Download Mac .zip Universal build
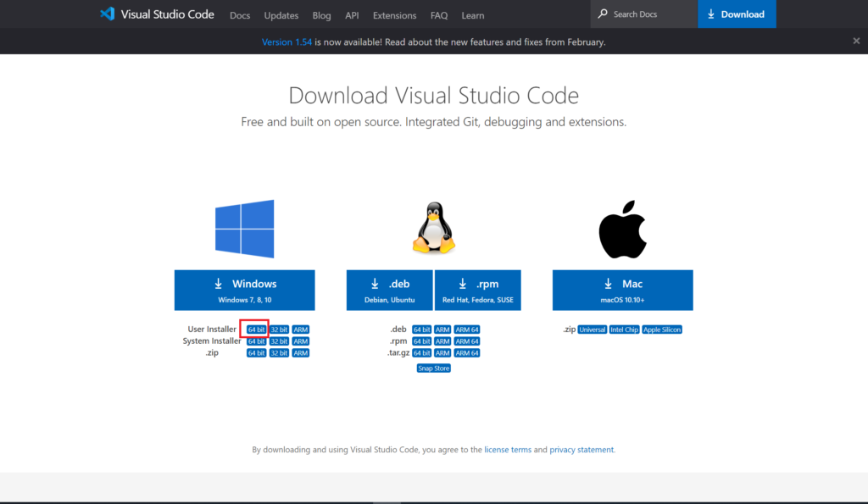The height and width of the screenshot is (504, 868). [593, 330]
